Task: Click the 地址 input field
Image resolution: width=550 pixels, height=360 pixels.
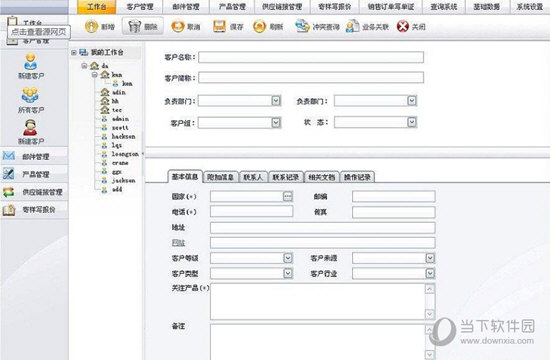Action: point(323,227)
